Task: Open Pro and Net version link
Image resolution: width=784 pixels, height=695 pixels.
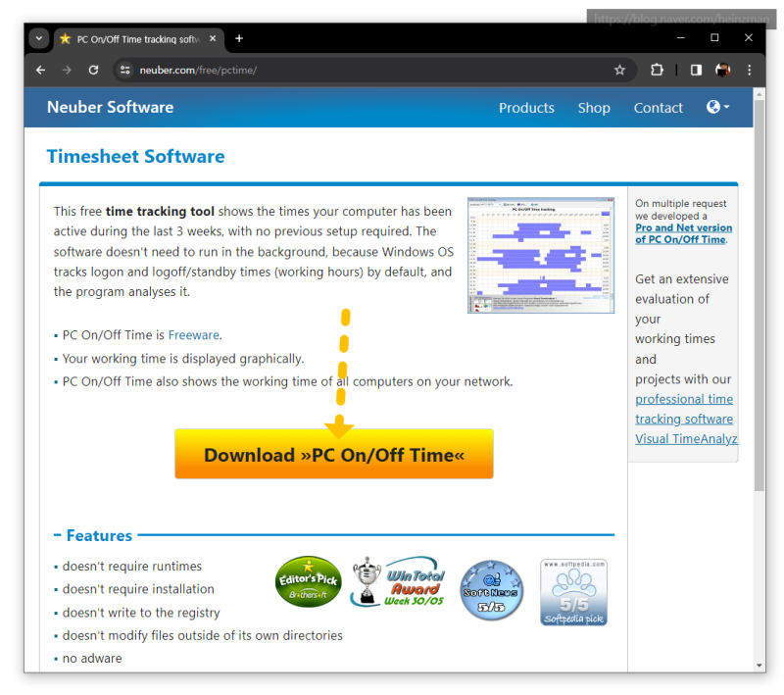Action: [683, 233]
